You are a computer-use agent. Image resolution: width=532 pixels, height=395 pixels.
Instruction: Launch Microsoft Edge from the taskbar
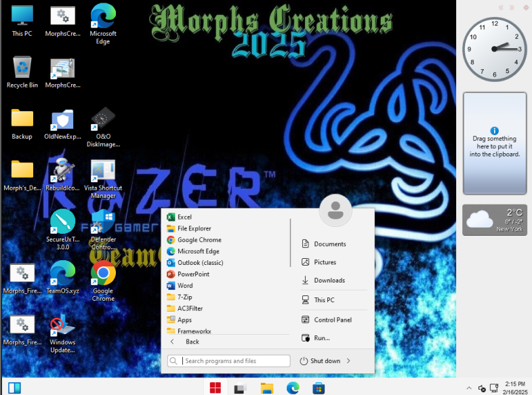293,388
